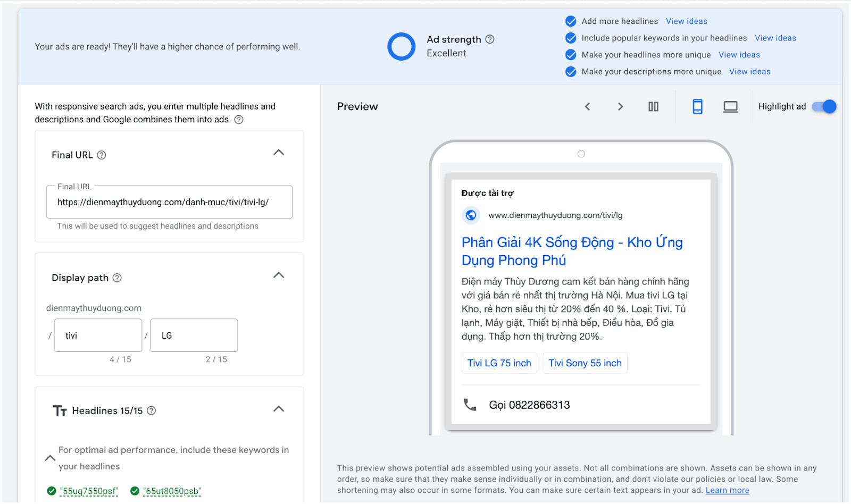Click check icon beside Add more headlines

[x=571, y=21]
